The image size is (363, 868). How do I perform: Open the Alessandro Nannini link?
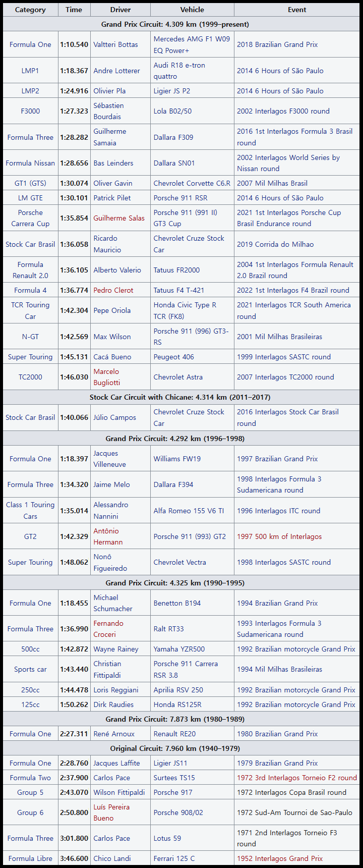click(110, 510)
